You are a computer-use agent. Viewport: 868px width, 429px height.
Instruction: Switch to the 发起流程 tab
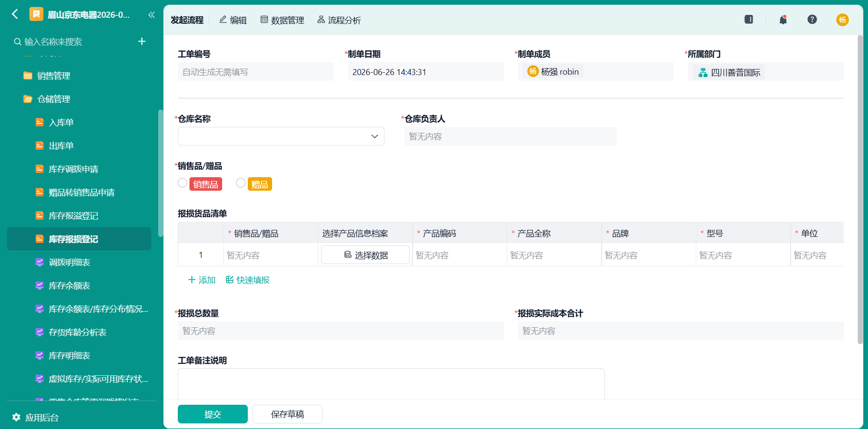187,20
